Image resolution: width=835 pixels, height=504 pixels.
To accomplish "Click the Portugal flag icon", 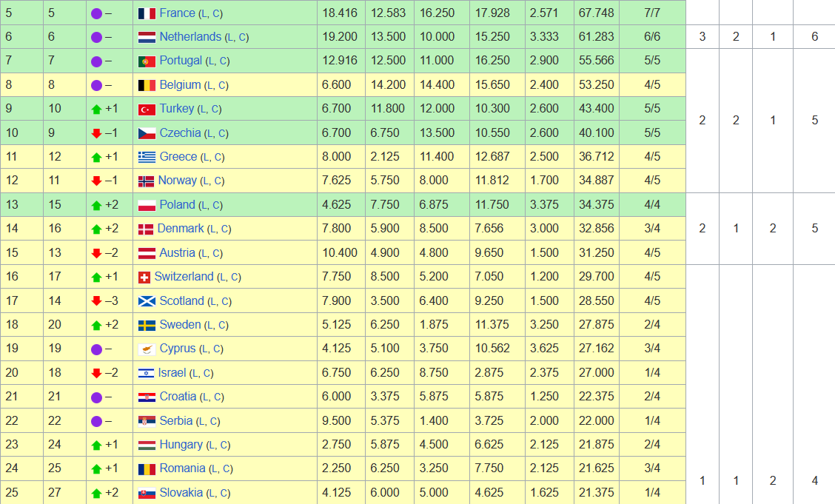I will [147, 61].
